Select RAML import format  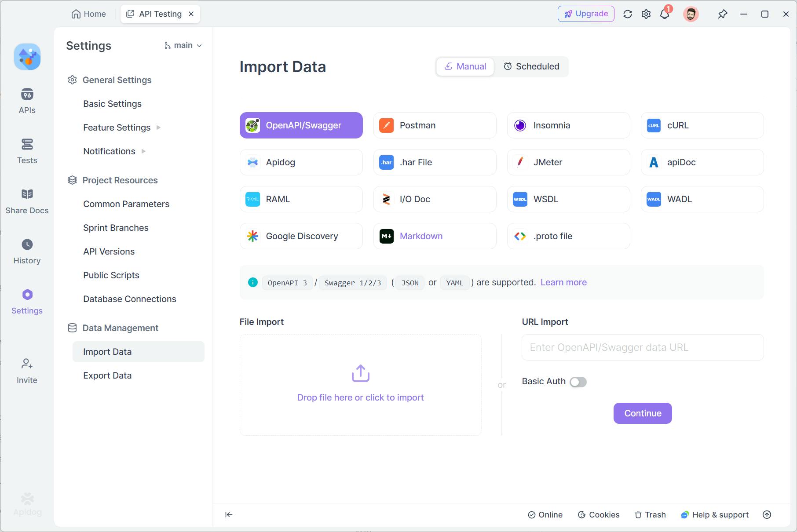[x=301, y=199]
